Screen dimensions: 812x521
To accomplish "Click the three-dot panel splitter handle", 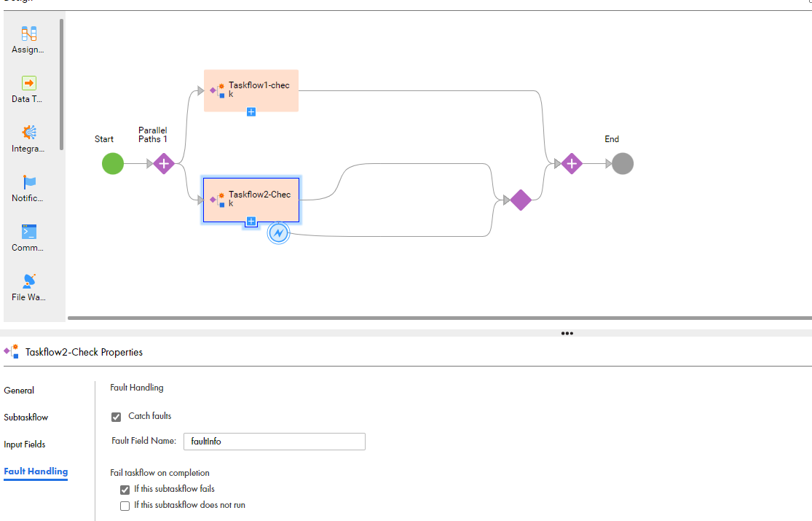I will 567,333.
